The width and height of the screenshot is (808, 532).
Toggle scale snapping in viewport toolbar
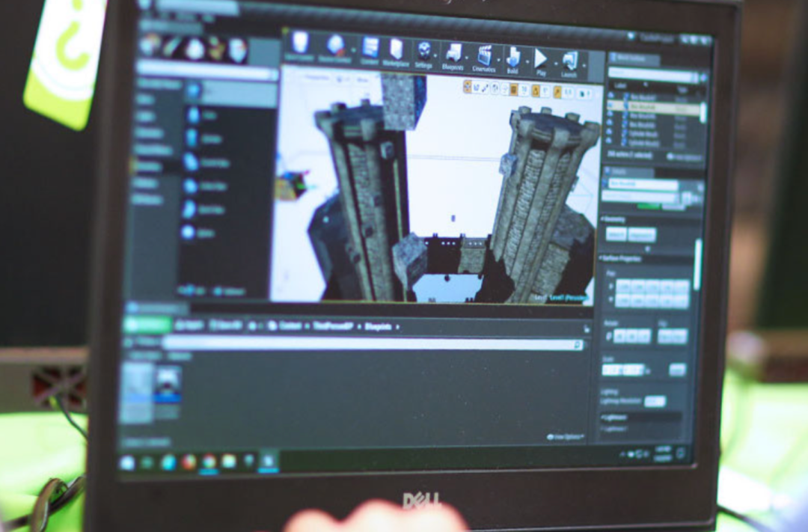point(557,92)
